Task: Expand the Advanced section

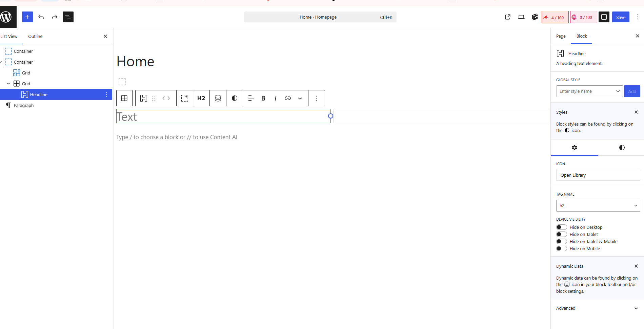Action: pyautogui.click(x=597, y=308)
